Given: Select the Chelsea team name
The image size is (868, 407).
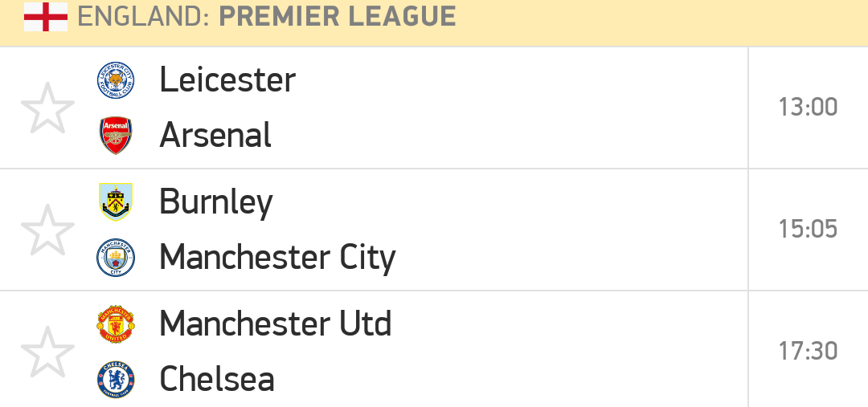Looking at the screenshot, I should (x=217, y=380).
